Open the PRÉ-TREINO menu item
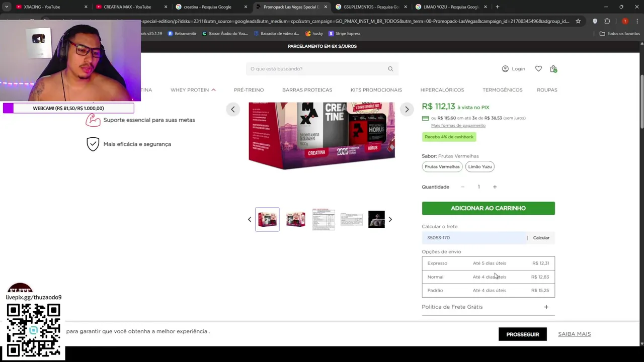Screen dimensions: 644x362 tap(249, 90)
